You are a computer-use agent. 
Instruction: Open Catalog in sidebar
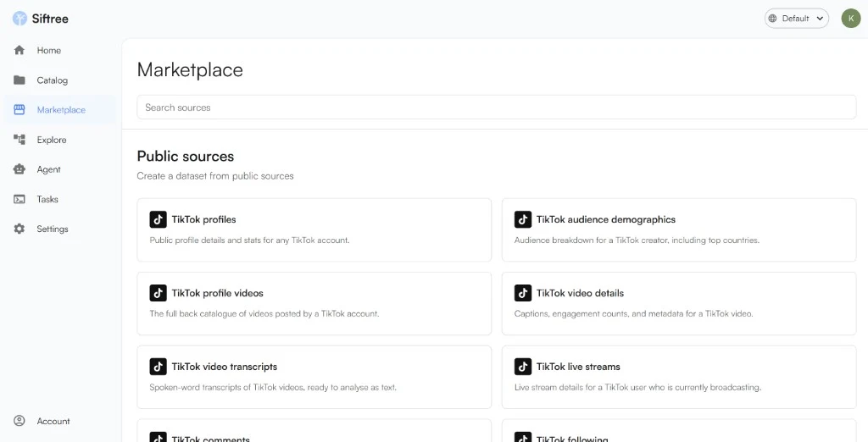tap(60, 80)
